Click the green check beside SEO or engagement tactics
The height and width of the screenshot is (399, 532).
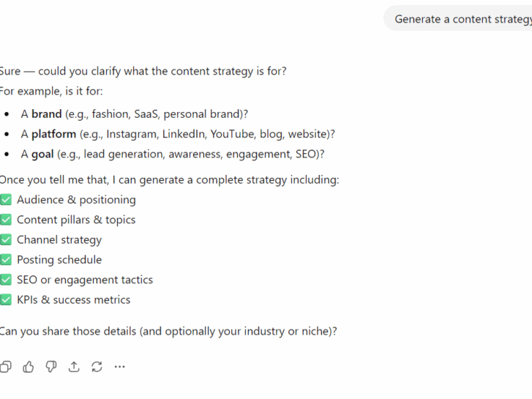[x=6, y=280]
